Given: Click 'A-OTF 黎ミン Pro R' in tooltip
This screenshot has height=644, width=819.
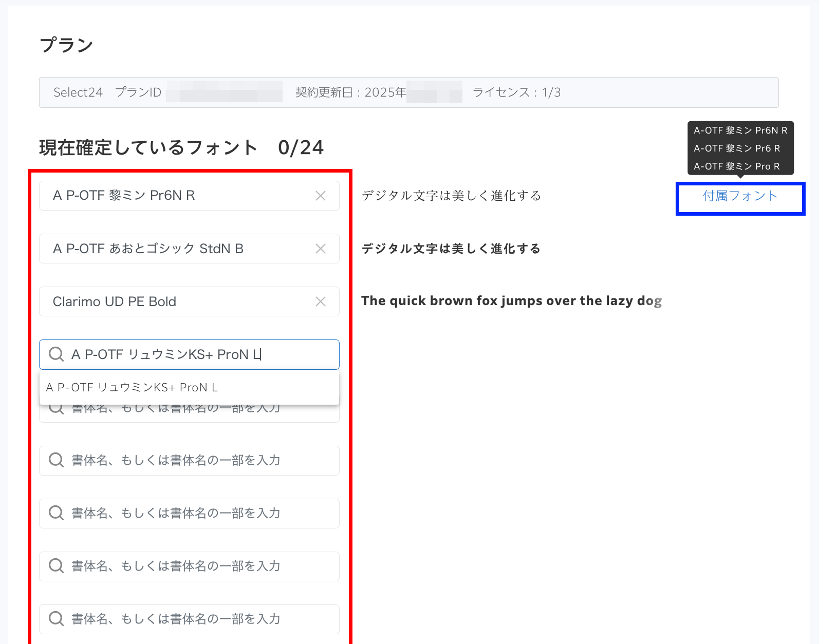Looking at the screenshot, I should pos(737,166).
